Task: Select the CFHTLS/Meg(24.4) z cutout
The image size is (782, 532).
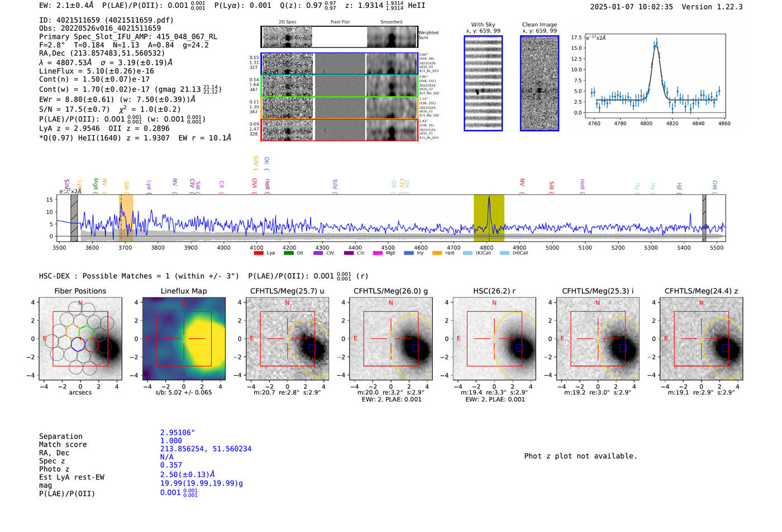Action: (x=701, y=338)
